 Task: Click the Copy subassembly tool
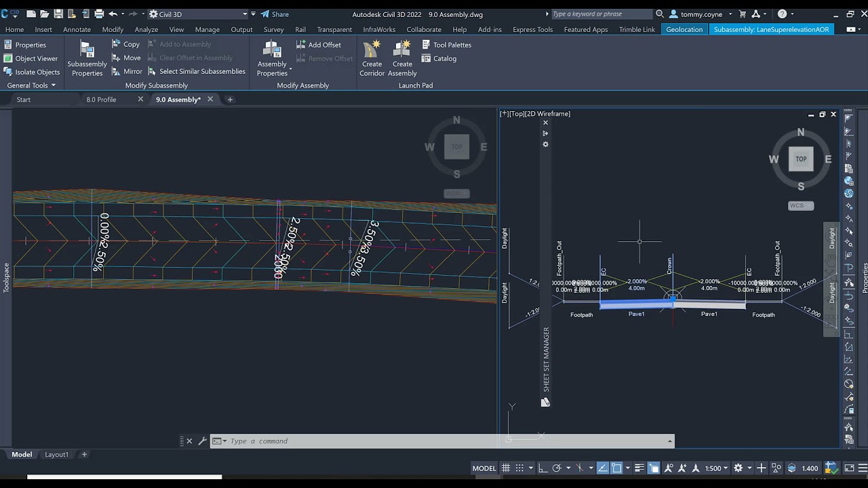click(x=126, y=44)
